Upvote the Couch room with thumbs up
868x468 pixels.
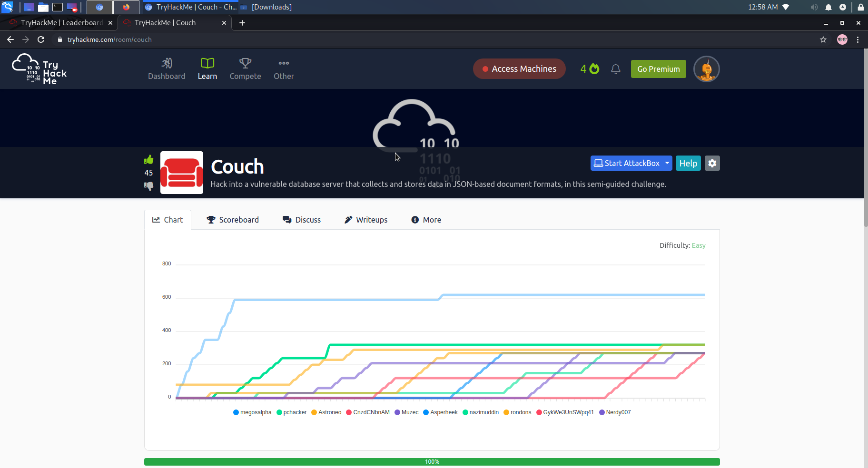149,160
